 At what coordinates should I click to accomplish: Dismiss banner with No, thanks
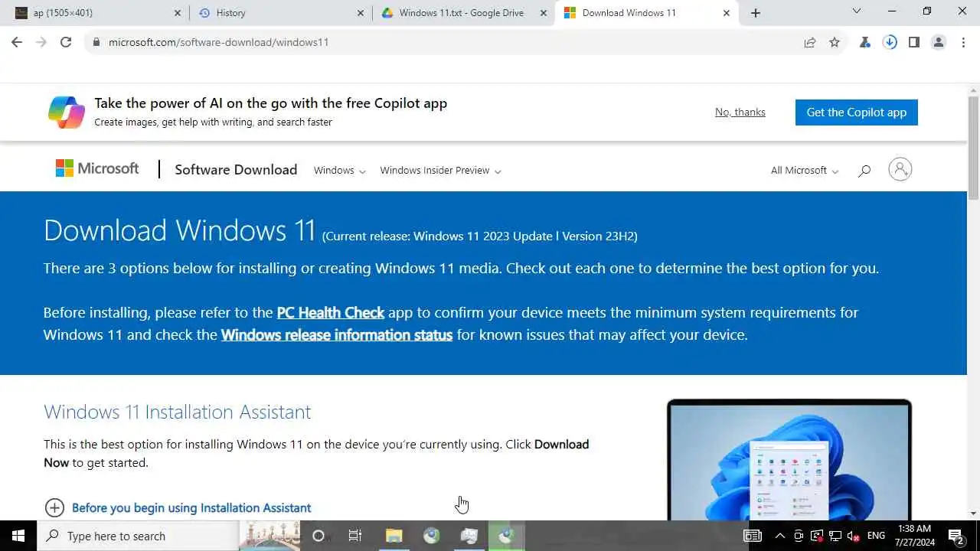(740, 112)
